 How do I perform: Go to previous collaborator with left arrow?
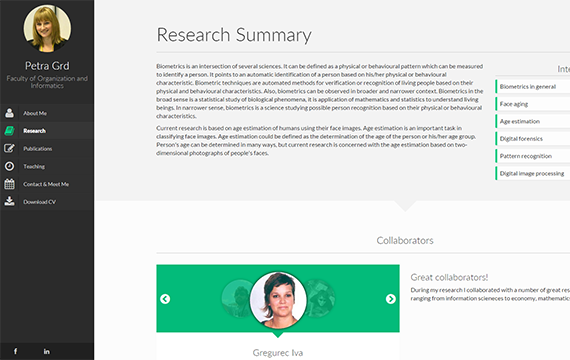(x=165, y=299)
